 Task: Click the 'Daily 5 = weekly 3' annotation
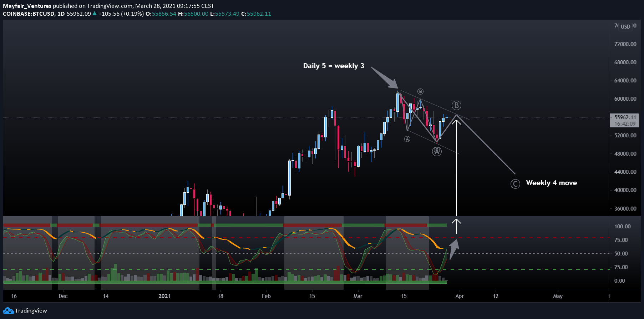click(334, 66)
